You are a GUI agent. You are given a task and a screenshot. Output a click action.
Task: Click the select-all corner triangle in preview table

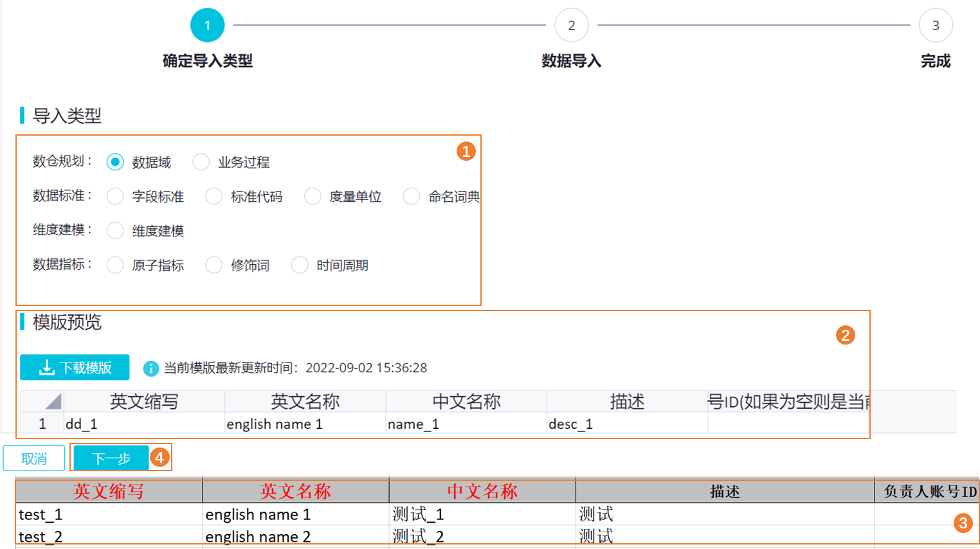point(53,401)
